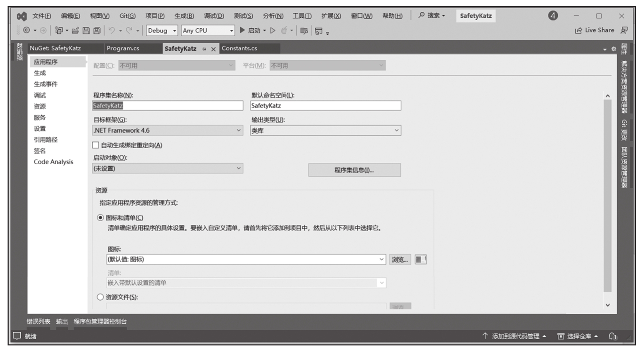Click the window layout icon in the toolbar
The height and width of the screenshot is (351, 644).
[x=318, y=31]
